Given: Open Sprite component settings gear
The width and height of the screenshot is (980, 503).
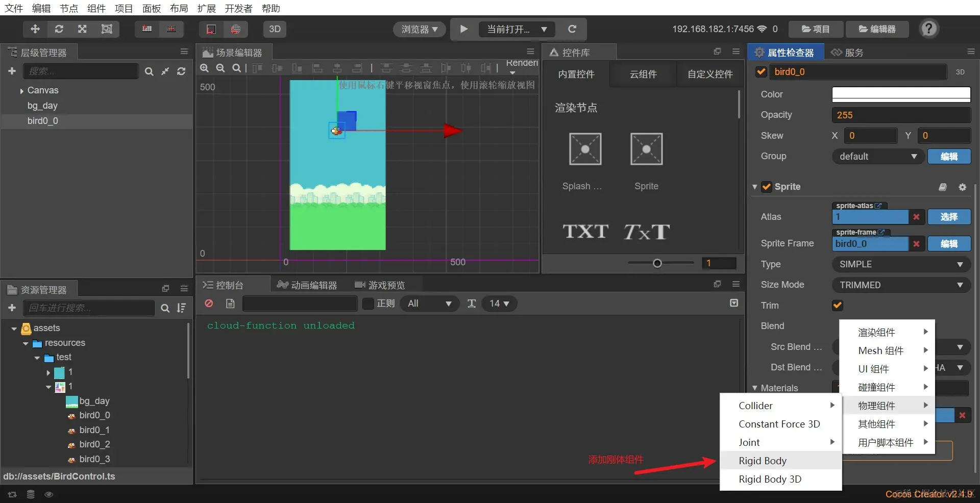Looking at the screenshot, I should click(962, 187).
